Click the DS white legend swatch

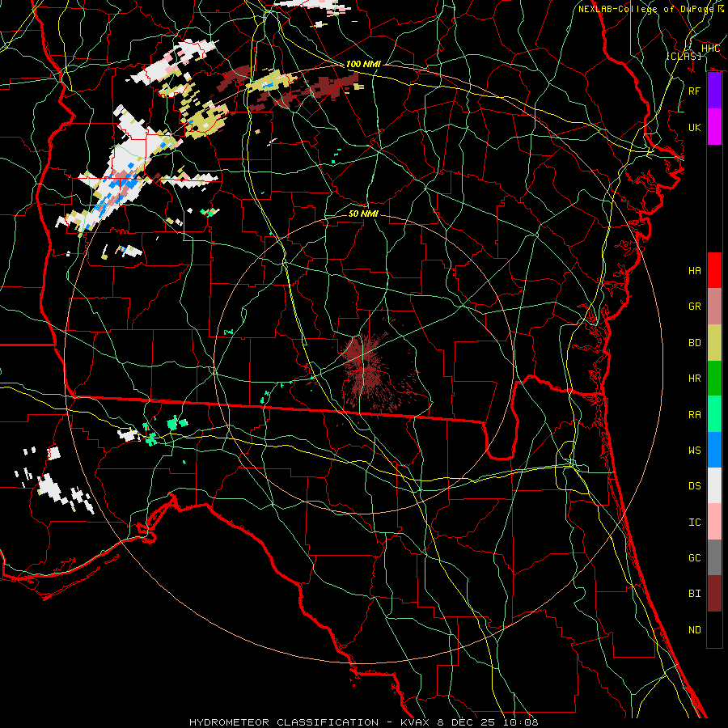[714, 485]
